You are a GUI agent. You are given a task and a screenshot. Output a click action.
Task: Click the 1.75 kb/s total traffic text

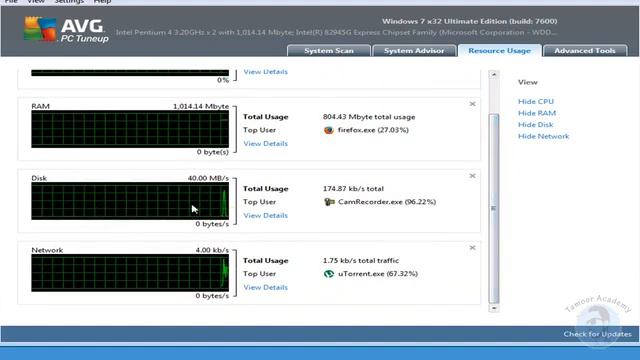click(x=361, y=261)
